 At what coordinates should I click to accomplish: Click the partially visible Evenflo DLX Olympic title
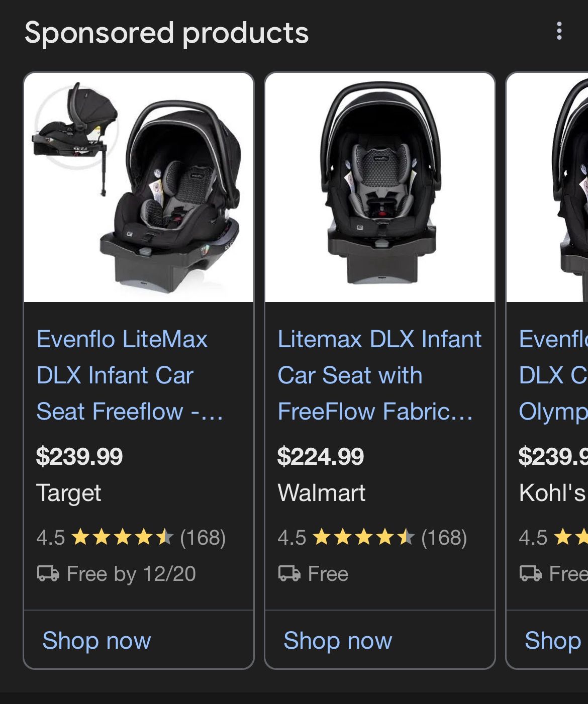point(553,375)
